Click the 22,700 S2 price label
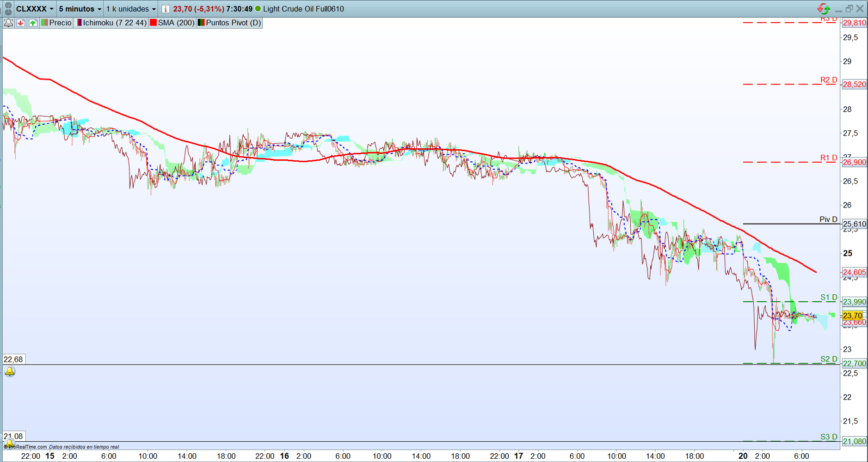This screenshot has height=462, width=868. pos(854,363)
